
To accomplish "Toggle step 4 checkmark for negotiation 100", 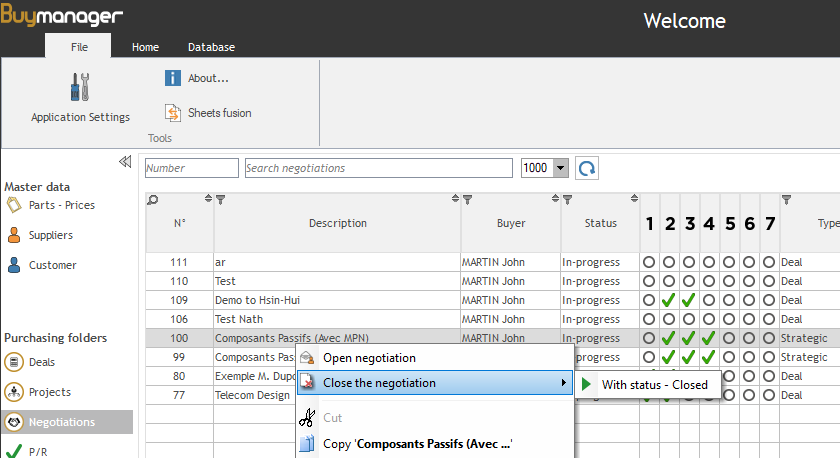I will click(709, 338).
